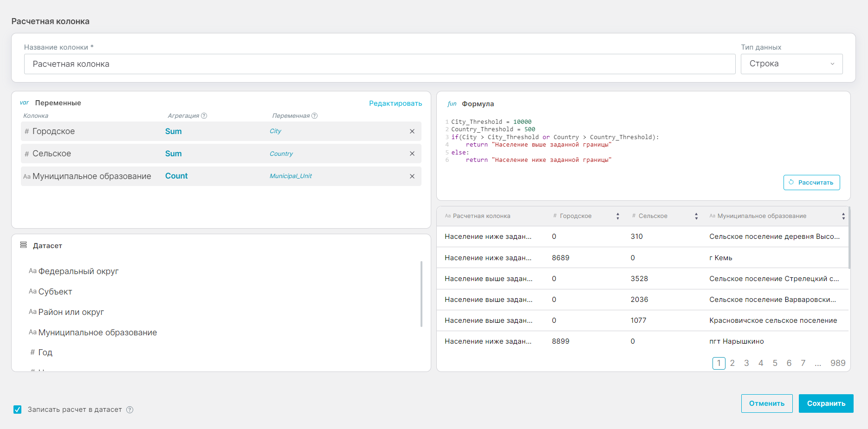Click help icon next to Агрегация

(x=204, y=116)
